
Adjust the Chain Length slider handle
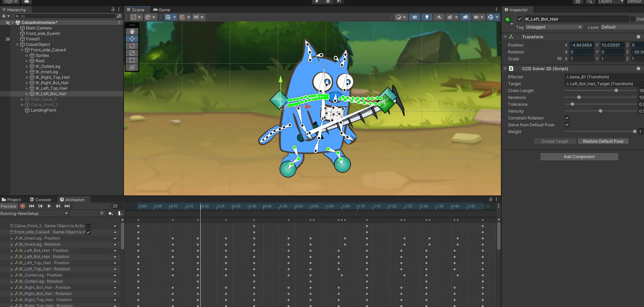coord(616,91)
